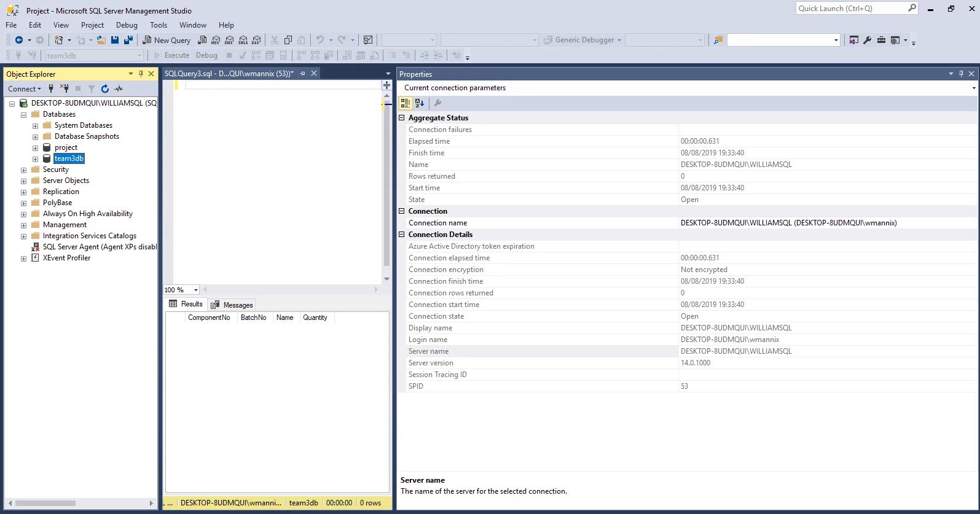Open the Tools menu
Viewport: 980px width, 514px height.
159,25
